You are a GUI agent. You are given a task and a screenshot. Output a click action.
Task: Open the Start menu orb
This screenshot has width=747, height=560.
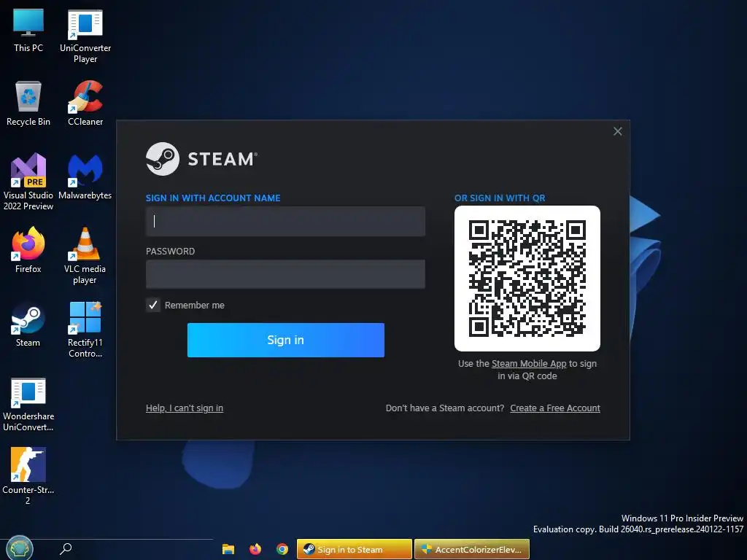point(19,548)
